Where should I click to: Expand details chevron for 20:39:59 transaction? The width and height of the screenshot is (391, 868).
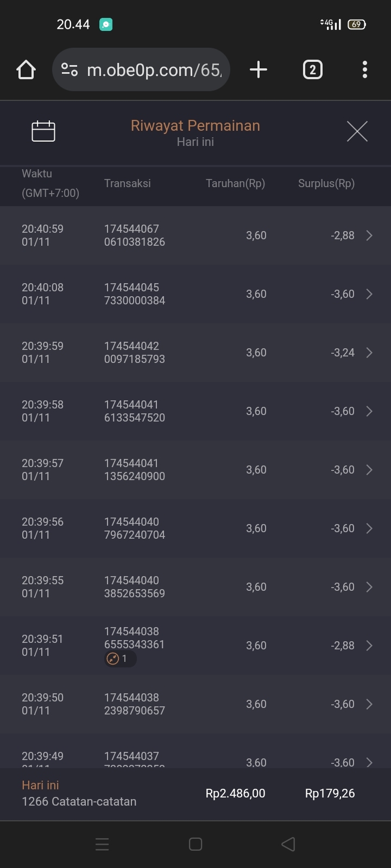coord(369,353)
